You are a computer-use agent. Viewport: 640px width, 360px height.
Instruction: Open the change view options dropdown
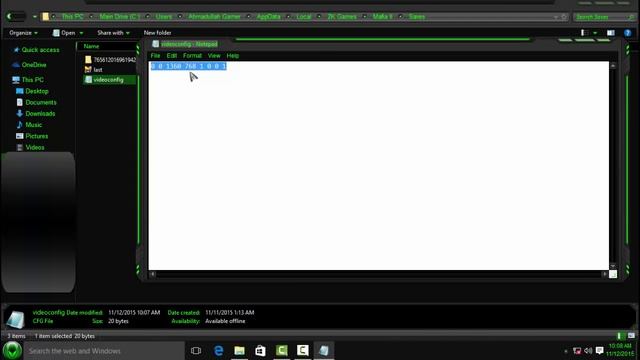(x=595, y=33)
